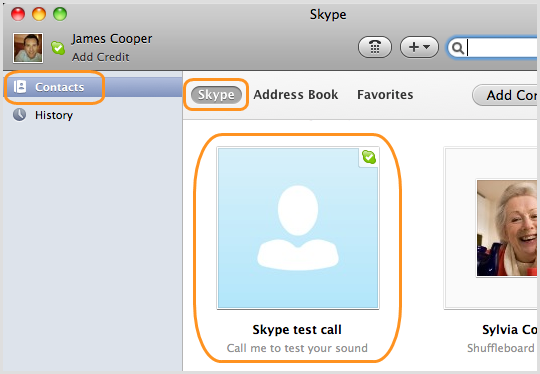The image size is (540, 374).
Task: Click Skype test call's online status badge
Action: (x=369, y=157)
